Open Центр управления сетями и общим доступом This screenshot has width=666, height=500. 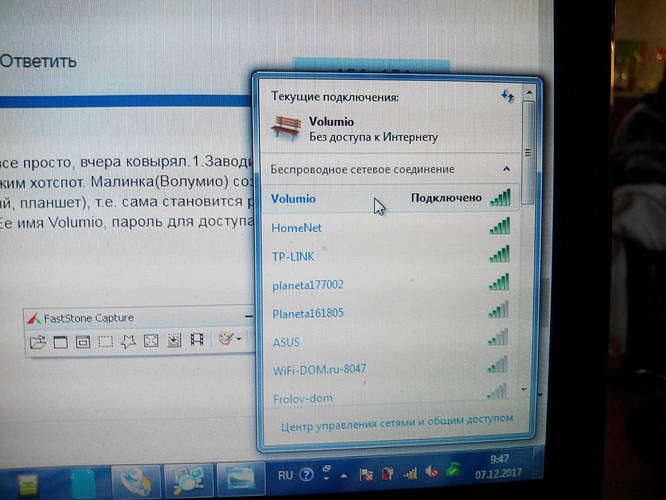[397, 422]
